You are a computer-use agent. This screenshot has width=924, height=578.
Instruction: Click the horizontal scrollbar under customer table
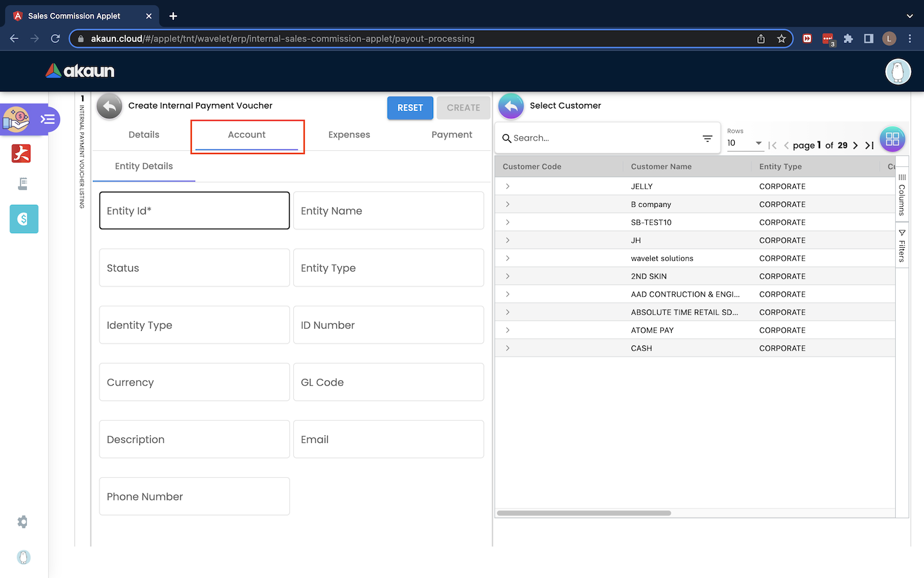click(x=584, y=513)
